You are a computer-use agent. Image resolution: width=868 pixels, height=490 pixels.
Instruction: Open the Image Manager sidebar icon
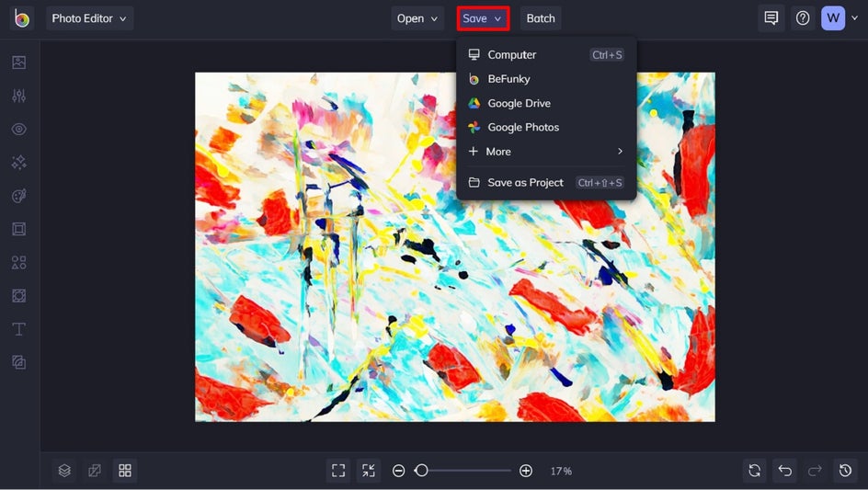pos(18,63)
